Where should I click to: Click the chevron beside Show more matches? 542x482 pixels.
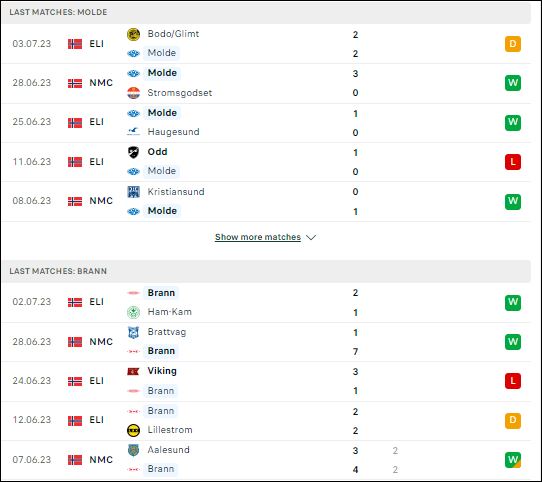tap(311, 238)
